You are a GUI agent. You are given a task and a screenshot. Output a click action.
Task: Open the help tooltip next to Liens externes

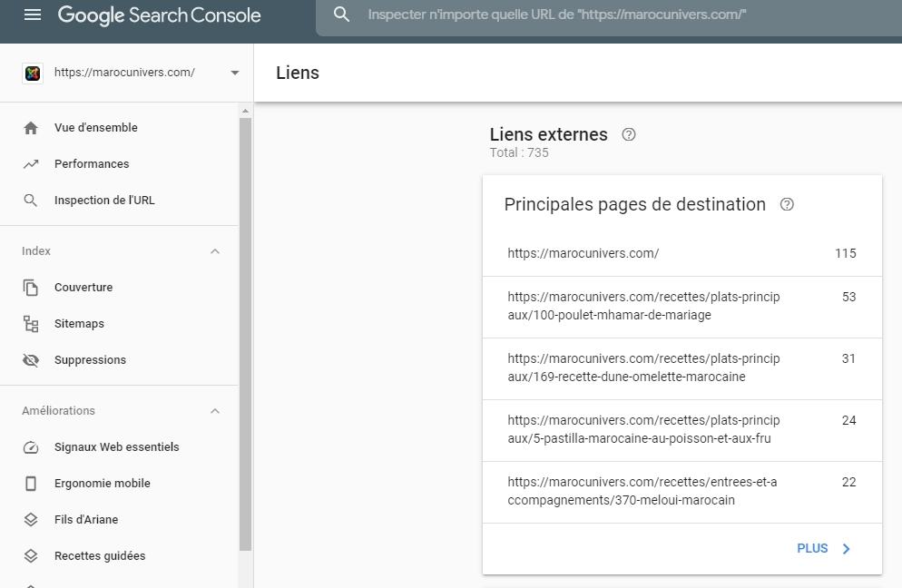tap(629, 134)
